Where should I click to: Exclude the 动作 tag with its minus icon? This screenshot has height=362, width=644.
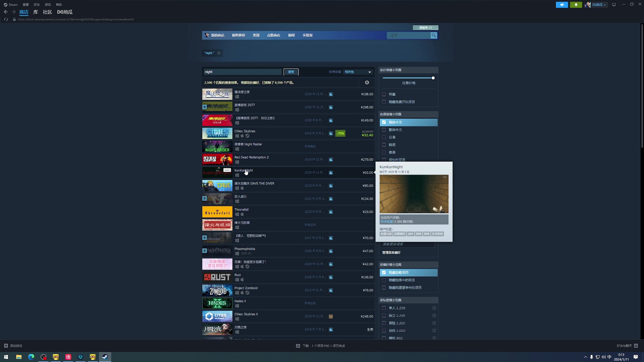pyautogui.click(x=434, y=331)
